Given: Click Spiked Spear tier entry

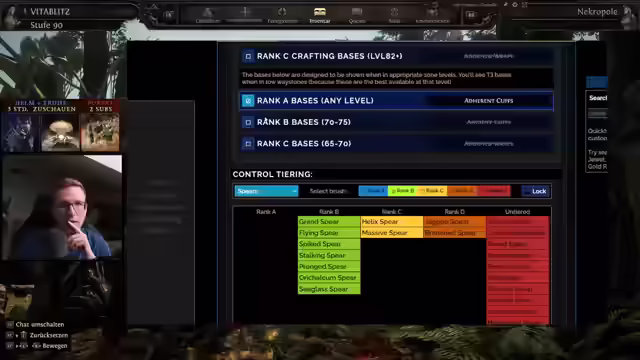Looking at the screenshot, I should coord(329,244).
